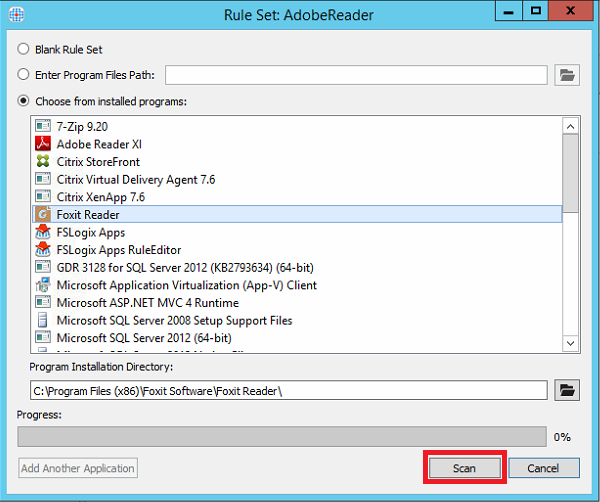600x502 pixels.
Task: Minimize the Rule Set window
Action: click(509, 11)
